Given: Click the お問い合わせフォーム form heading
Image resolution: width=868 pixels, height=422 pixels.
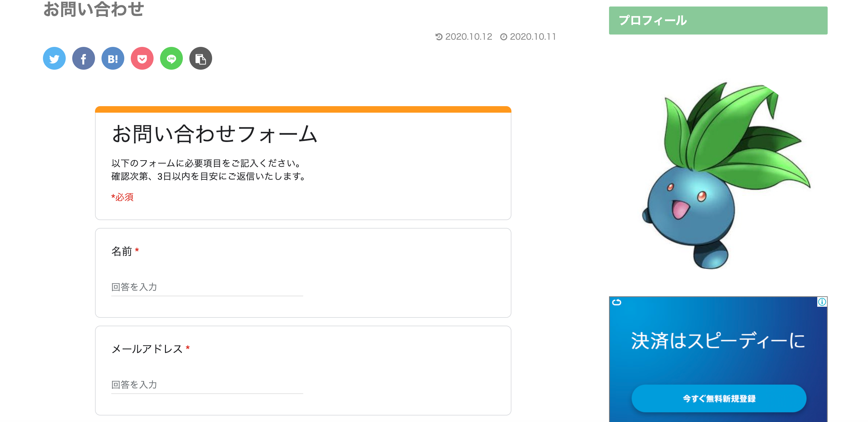Looking at the screenshot, I should pyautogui.click(x=214, y=134).
